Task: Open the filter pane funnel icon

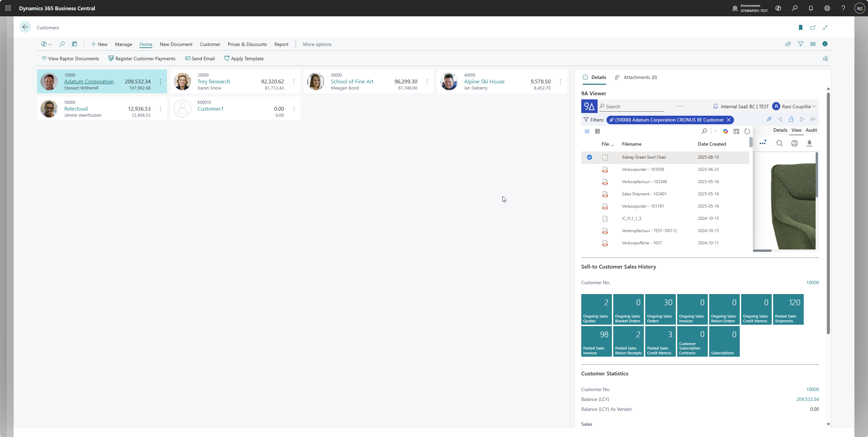Action: (x=800, y=44)
